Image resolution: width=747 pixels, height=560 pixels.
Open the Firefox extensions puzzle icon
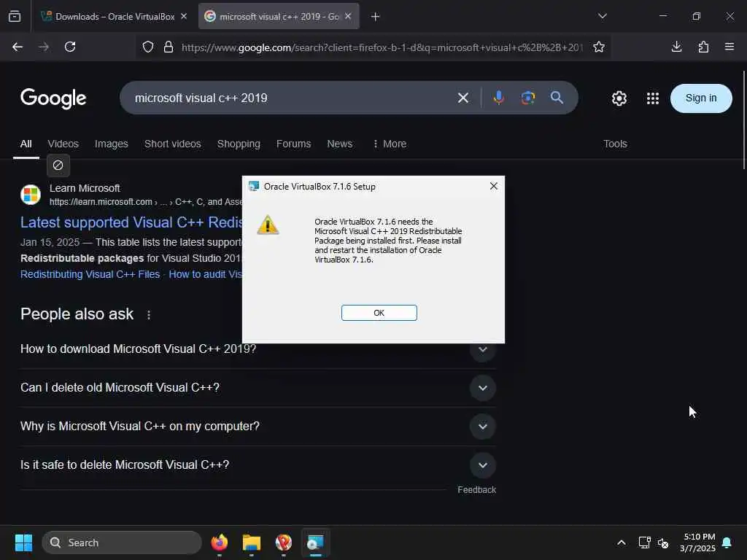coord(703,47)
